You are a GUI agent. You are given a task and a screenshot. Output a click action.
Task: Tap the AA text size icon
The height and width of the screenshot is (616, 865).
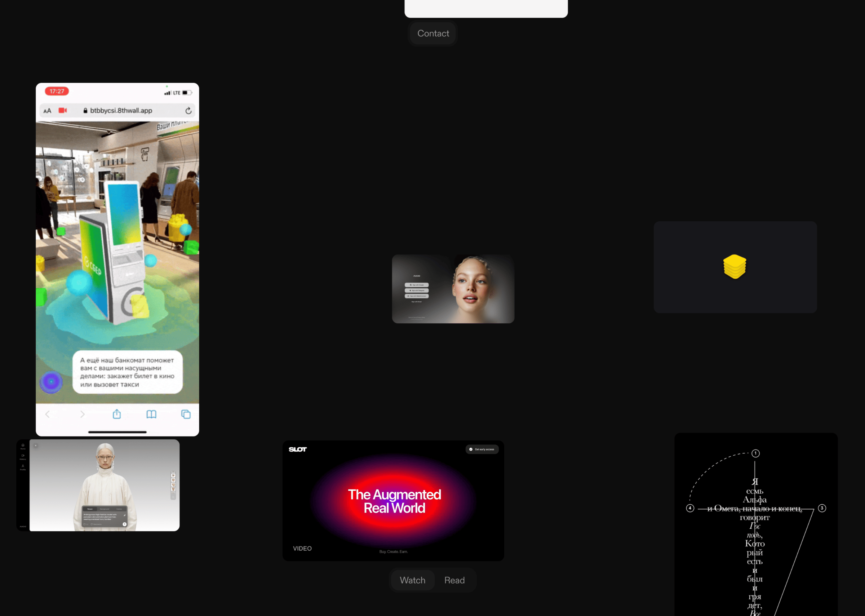pyautogui.click(x=48, y=111)
